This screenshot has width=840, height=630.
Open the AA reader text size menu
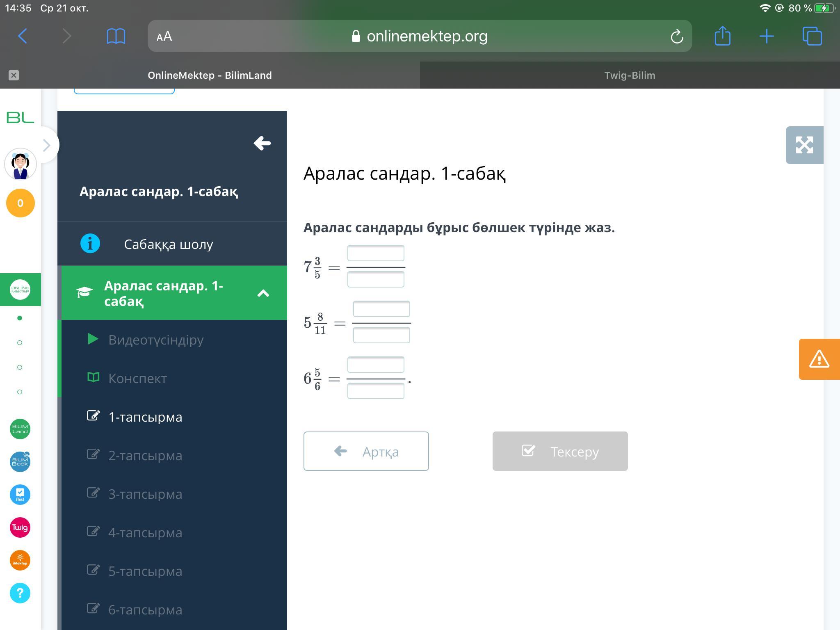tap(164, 37)
